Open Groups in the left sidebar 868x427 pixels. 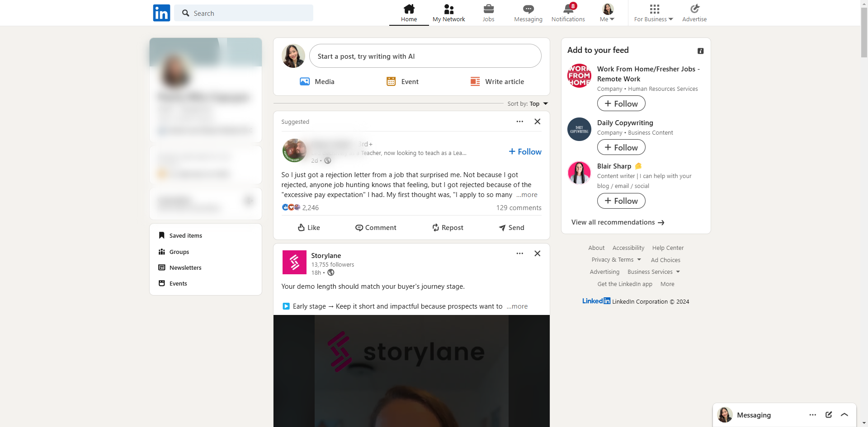174,252
